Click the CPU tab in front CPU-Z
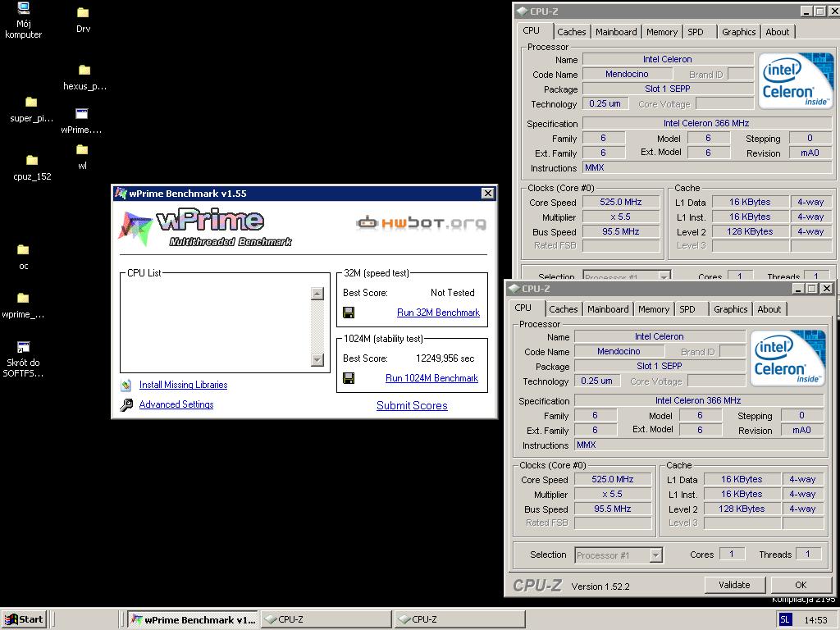This screenshot has width=840, height=630. pyautogui.click(x=523, y=308)
